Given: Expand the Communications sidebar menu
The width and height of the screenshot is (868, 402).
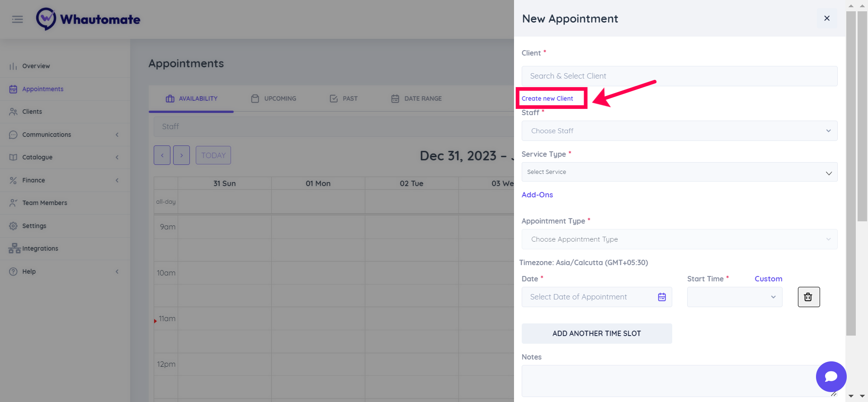Looking at the screenshot, I should 47,135.
